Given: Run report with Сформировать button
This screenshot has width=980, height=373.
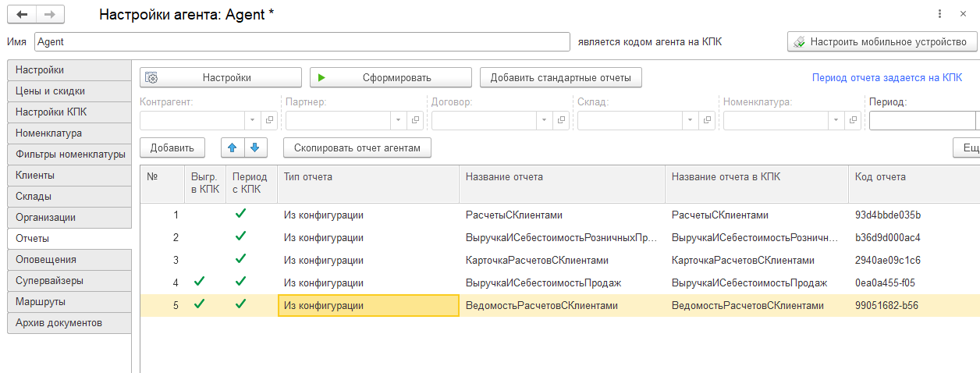Looking at the screenshot, I should (391, 77).
